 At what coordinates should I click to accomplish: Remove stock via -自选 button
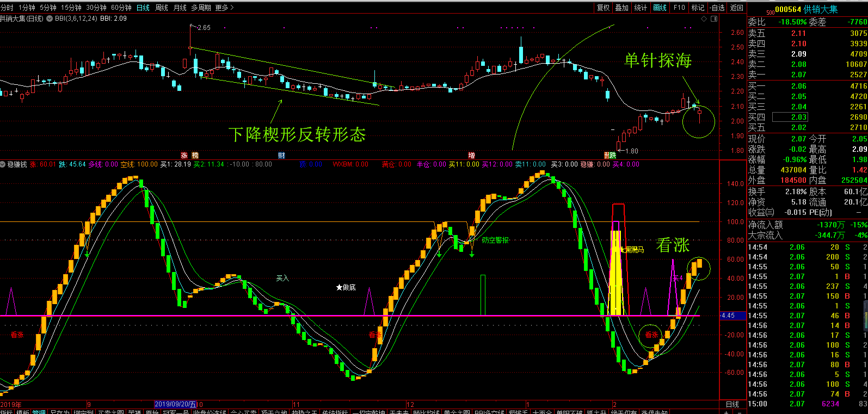(x=717, y=8)
